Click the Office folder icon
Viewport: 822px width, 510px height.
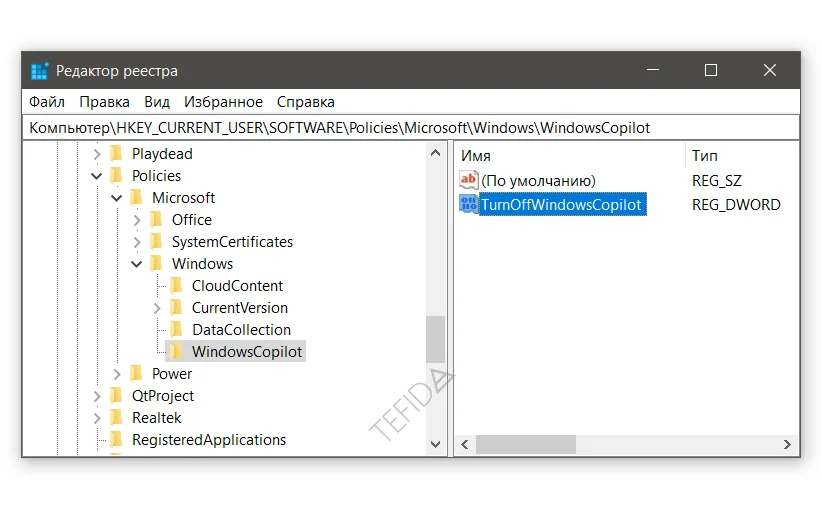(156, 220)
